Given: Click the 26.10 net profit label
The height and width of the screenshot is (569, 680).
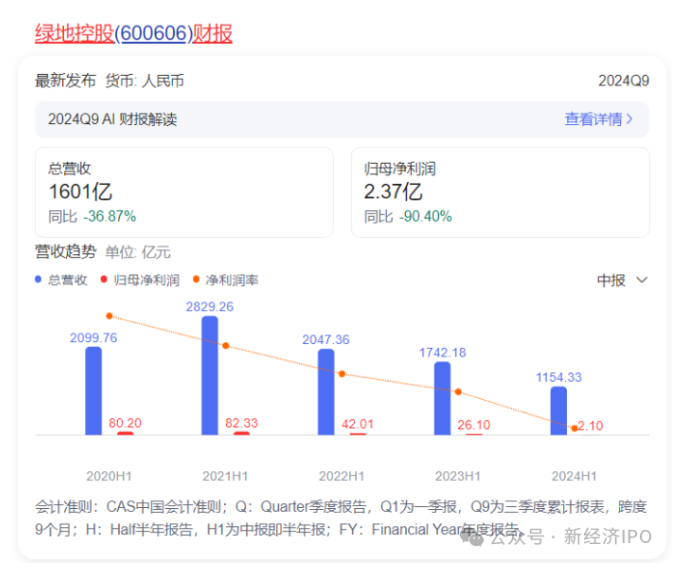Looking at the screenshot, I should tap(474, 425).
